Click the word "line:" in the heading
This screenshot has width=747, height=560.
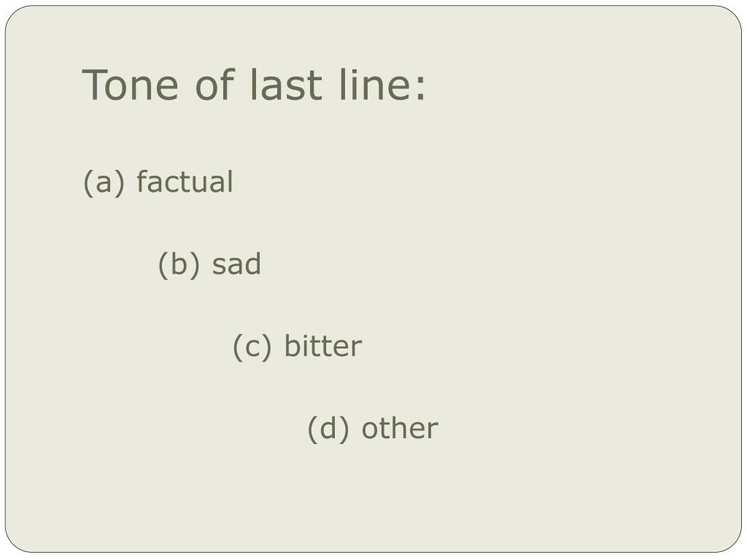(x=382, y=84)
